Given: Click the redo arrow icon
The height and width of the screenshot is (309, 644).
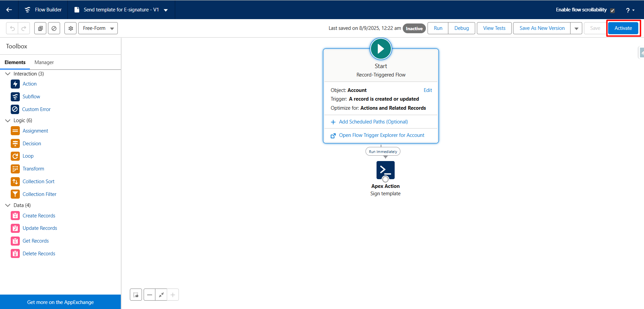Looking at the screenshot, I should pyautogui.click(x=24, y=28).
